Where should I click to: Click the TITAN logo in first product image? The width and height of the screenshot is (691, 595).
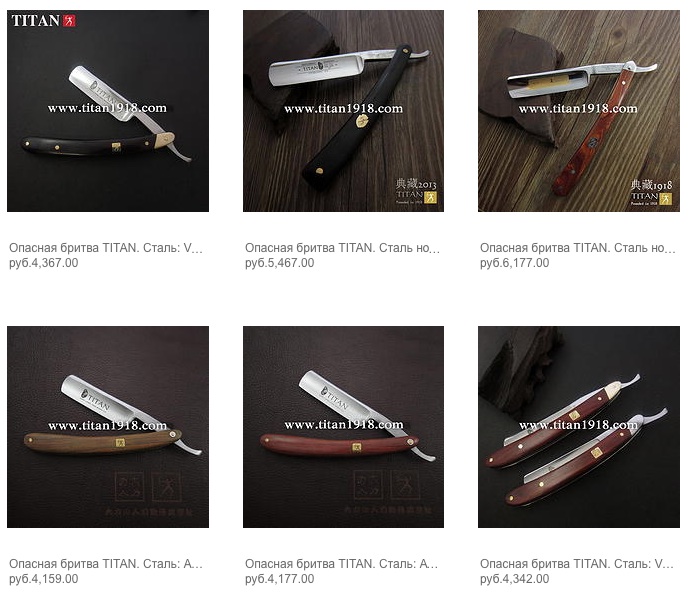[43, 21]
